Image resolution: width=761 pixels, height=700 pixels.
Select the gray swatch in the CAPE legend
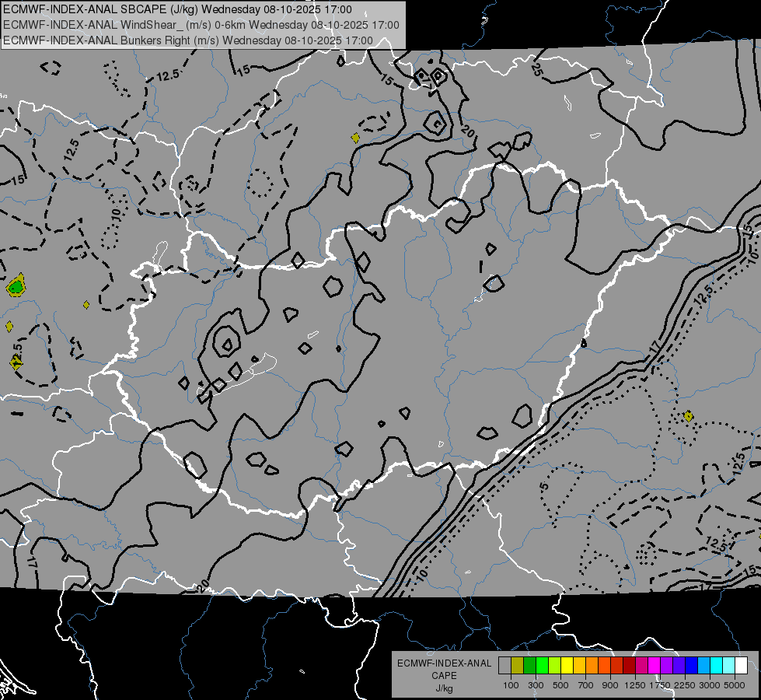(504, 666)
